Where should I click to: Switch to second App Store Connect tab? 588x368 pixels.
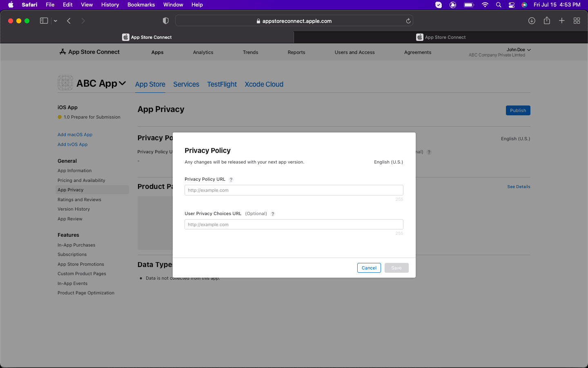(441, 37)
